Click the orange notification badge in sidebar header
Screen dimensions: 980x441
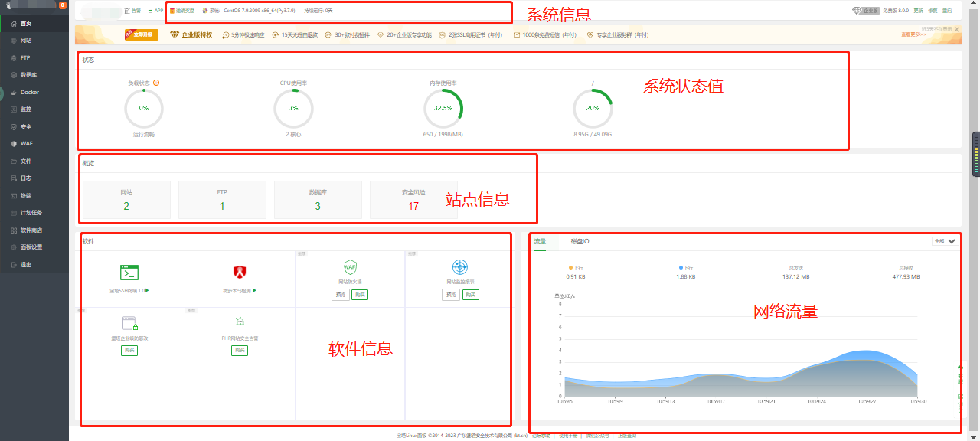(63, 5)
